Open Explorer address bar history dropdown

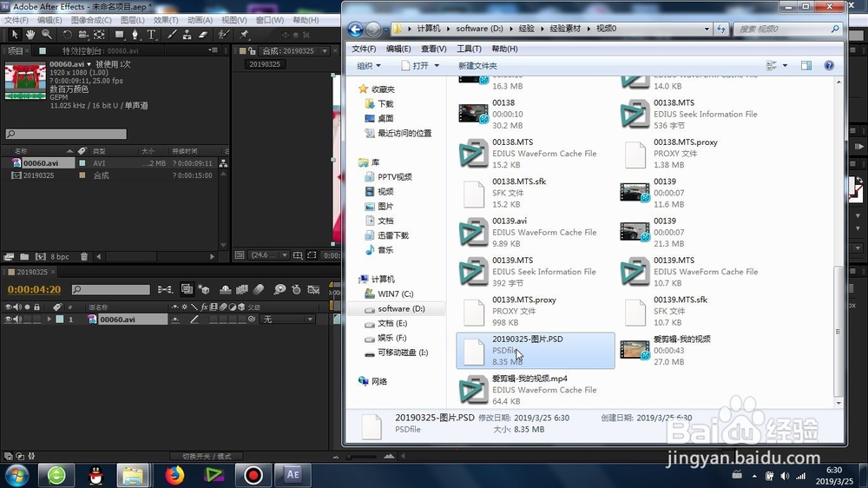(x=707, y=29)
